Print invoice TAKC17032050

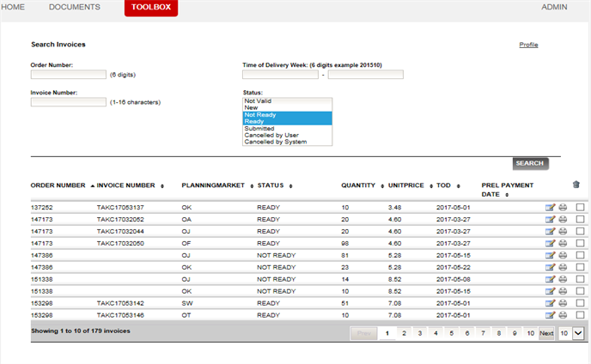click(x=563, y=244)
